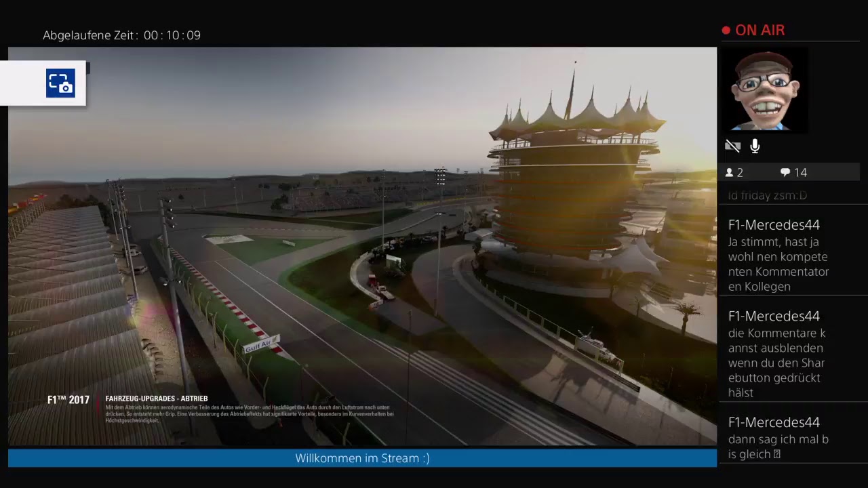Click the elapsed time '00 : 10 : 09'
This screenshot has width=868, height=488.
point(172,35)
